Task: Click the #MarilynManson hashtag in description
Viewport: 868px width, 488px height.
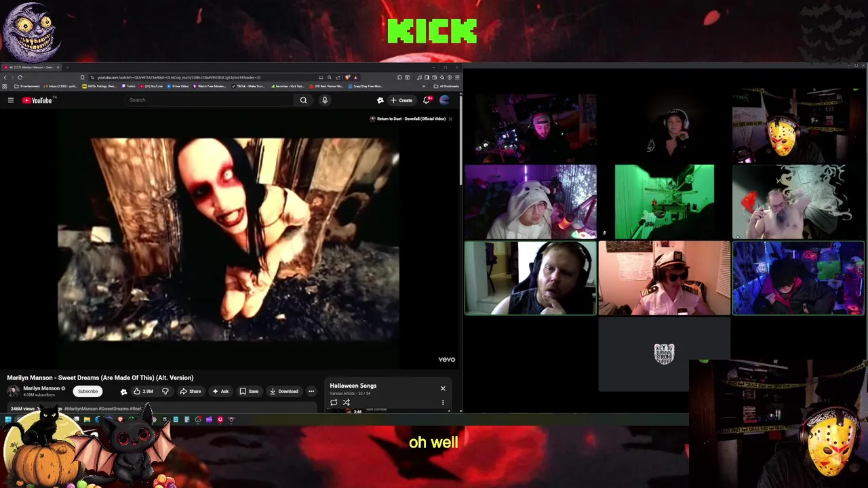Action: 81,409
